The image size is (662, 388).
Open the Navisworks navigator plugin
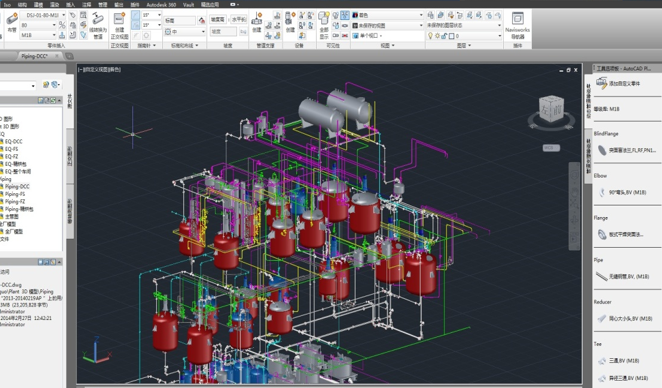click(517, 24)
